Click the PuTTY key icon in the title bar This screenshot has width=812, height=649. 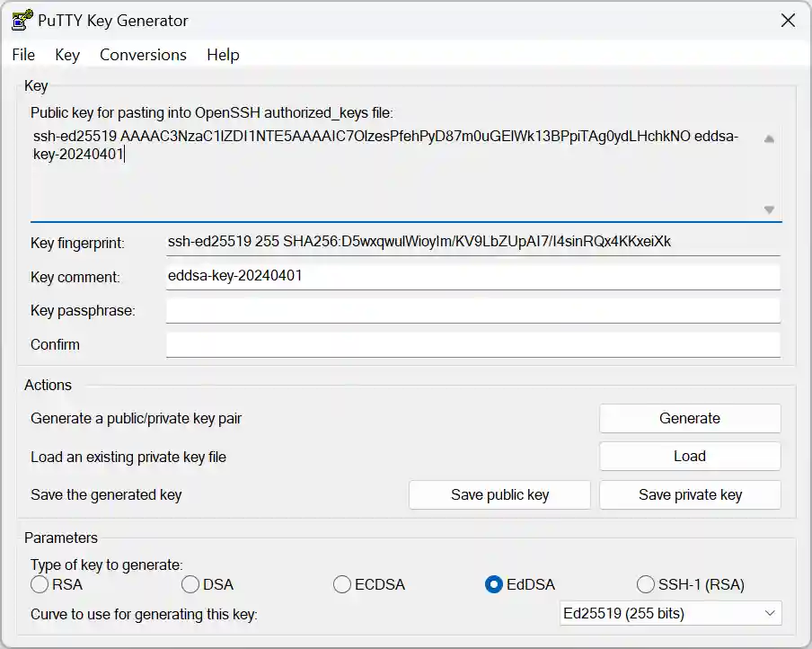click(x=21, y=20)
